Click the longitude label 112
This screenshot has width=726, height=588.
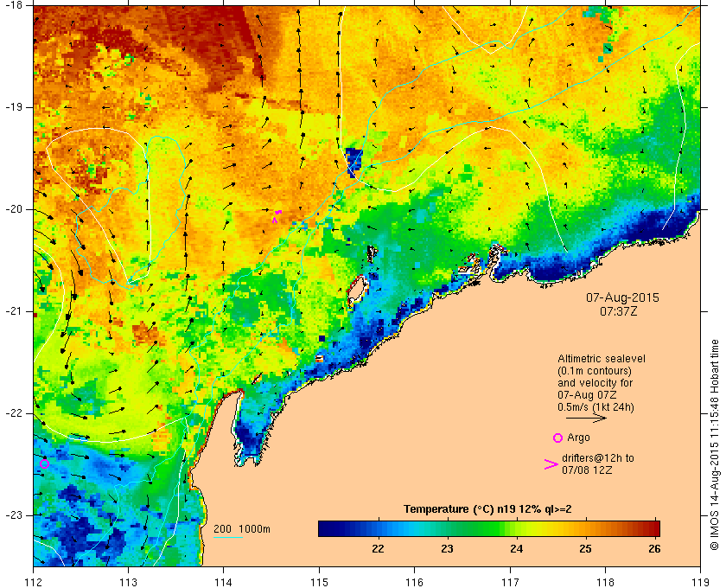(34, 582)
